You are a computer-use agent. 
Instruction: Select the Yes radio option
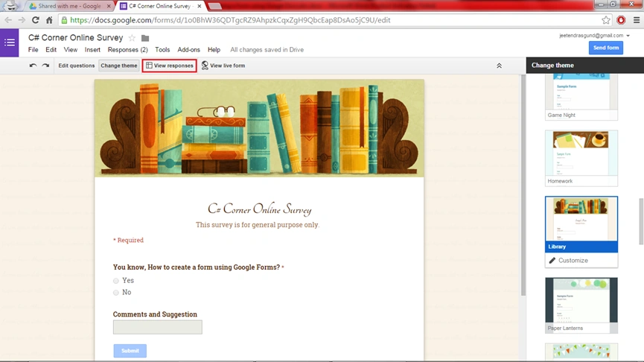(116, 281)
